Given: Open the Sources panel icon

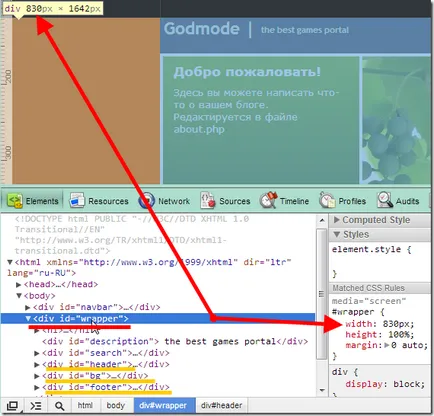Looking at the screenshot, I should 208,201.
